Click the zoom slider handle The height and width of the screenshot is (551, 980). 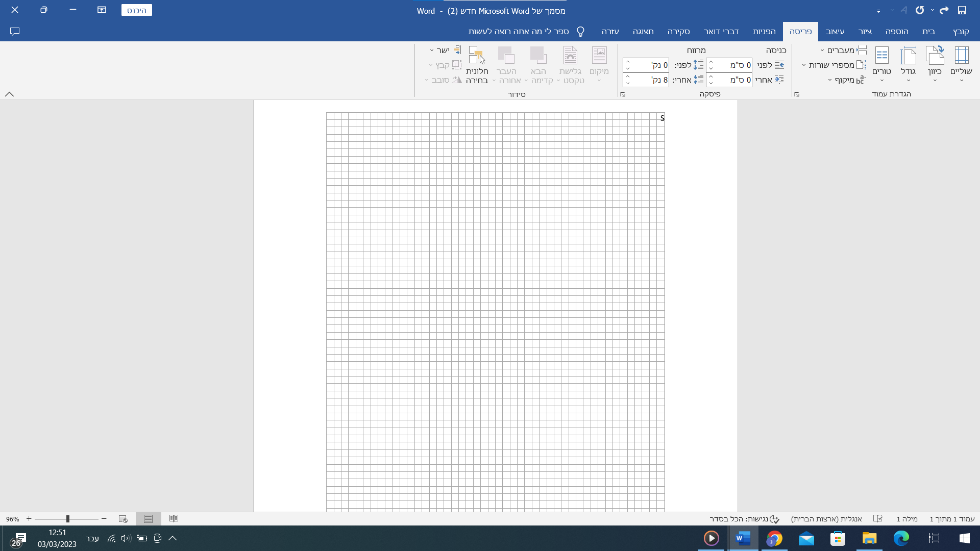tap(67, 519)
